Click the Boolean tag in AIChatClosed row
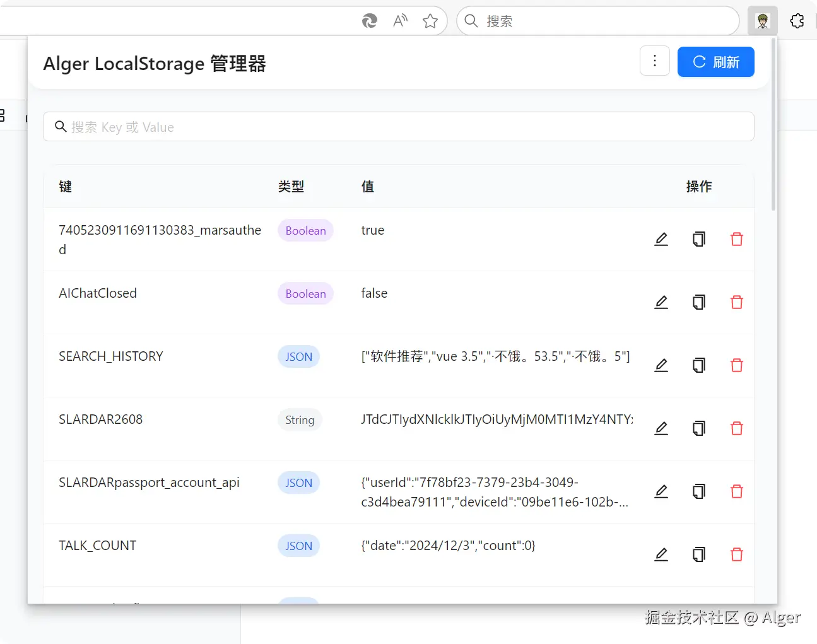Screen dimensions: 817x644 point(305,293)
